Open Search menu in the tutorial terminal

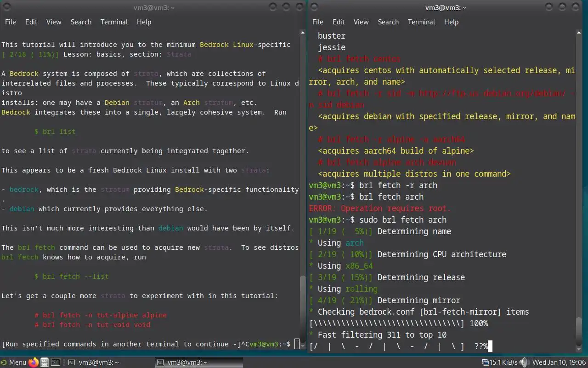tap(81, 22)
